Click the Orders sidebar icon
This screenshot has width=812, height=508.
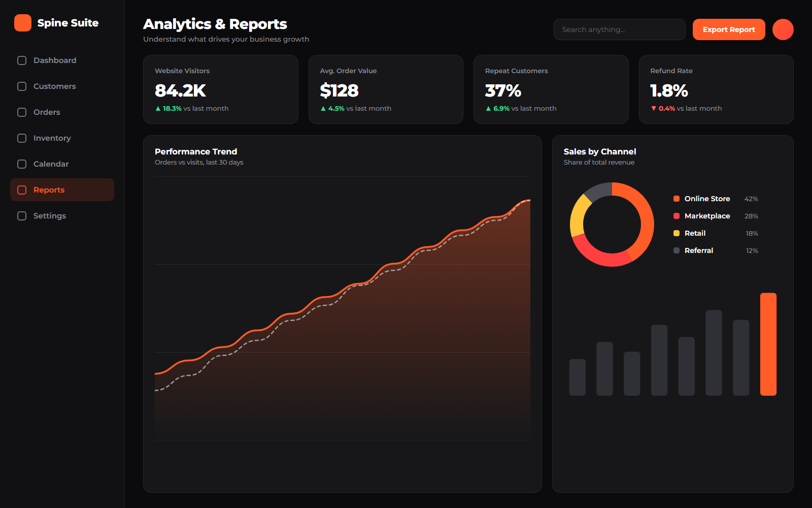(22, 112)
